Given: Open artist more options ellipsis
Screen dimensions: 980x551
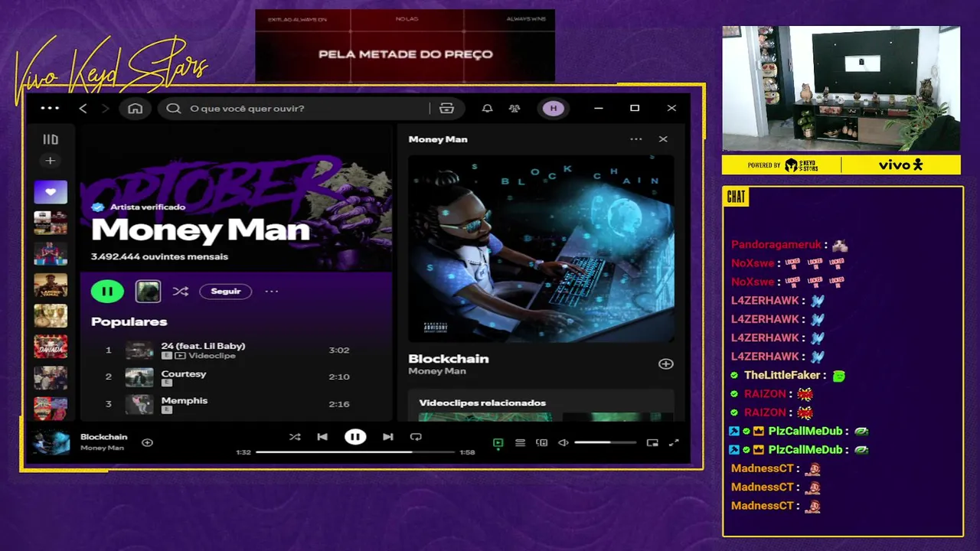Looking at the screenshot, I should click(x=272, y=291).
